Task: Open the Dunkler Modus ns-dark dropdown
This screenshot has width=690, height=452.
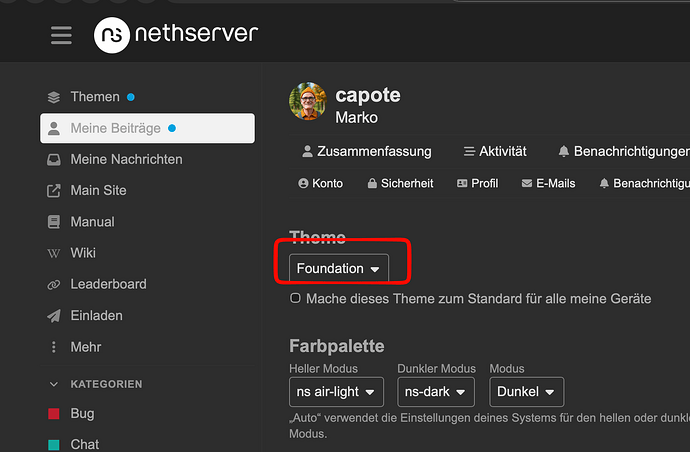Action: click(x=436, y=392)
